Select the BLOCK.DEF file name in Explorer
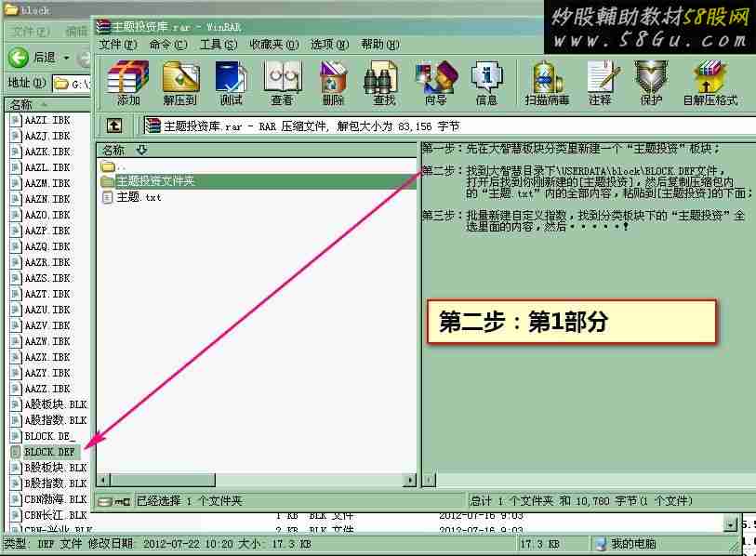The image size is (756, 556). click(49, 452)
